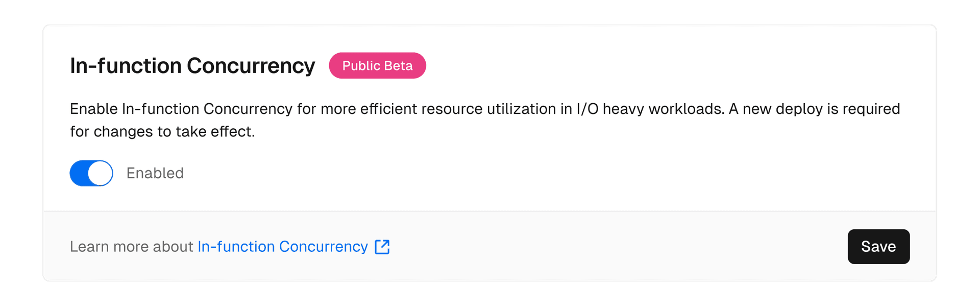Disable the In-function Concurrency toggle
Image resolution: width=980 pixels, height=306 pixels.
[91, 173]
